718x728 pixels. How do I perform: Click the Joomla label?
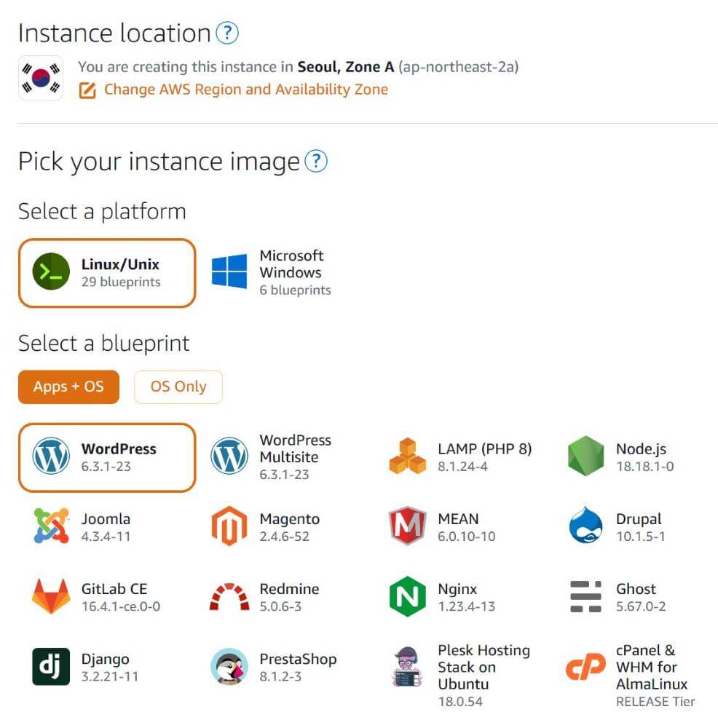click(106, 518)
